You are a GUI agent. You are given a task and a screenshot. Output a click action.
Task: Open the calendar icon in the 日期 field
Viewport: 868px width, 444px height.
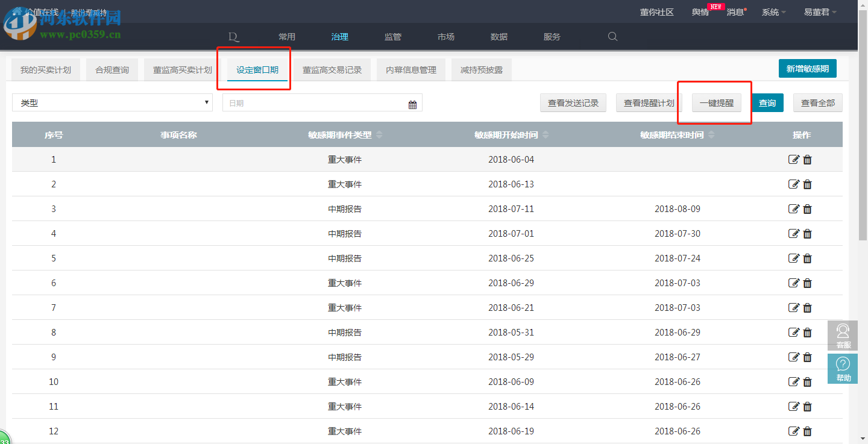412,102
